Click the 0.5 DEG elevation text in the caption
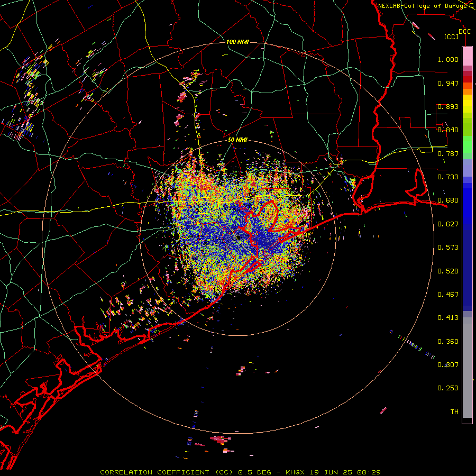 pyautogui.click(x=255, y=472)
